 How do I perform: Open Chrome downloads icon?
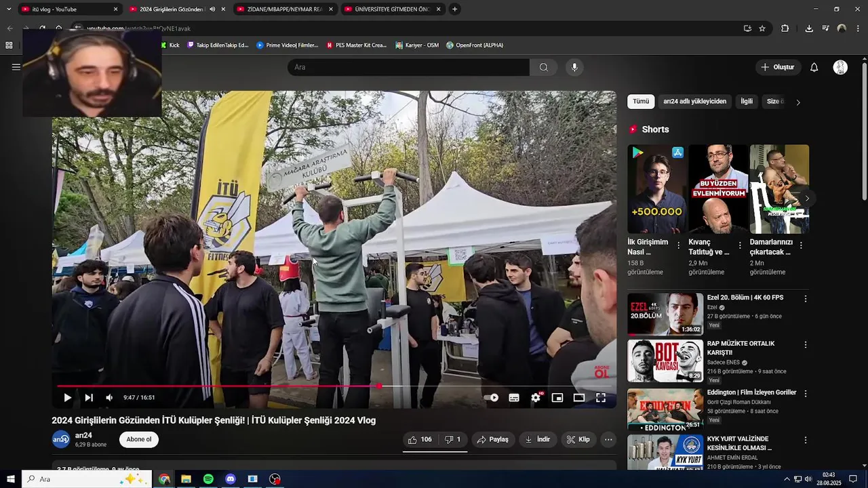809,28
